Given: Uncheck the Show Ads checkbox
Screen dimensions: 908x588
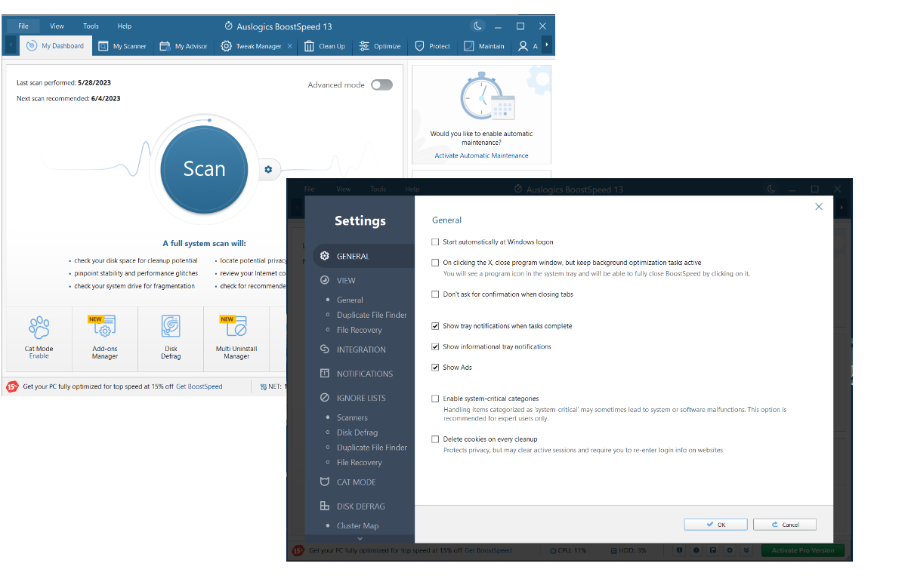Looking at the screenshot, I should click(435, 368).
